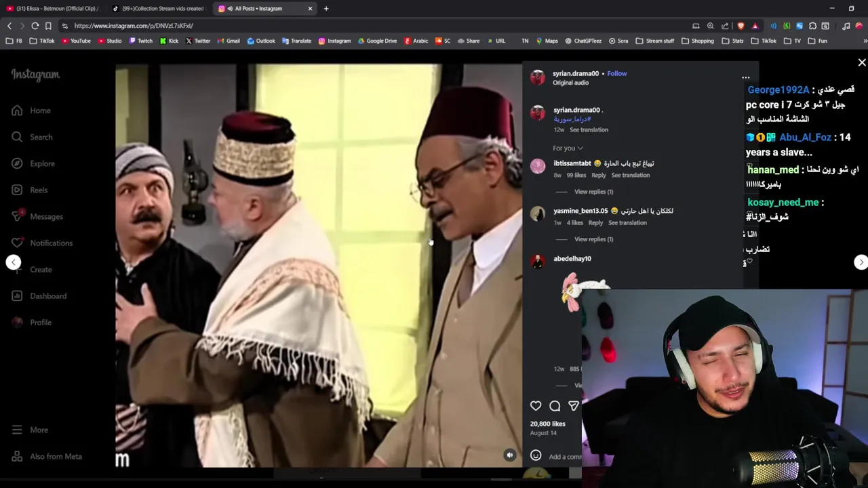The image size is (868, 488).
Task: Go to Explore in the sidebar
Action: click(x=33, y=163)
